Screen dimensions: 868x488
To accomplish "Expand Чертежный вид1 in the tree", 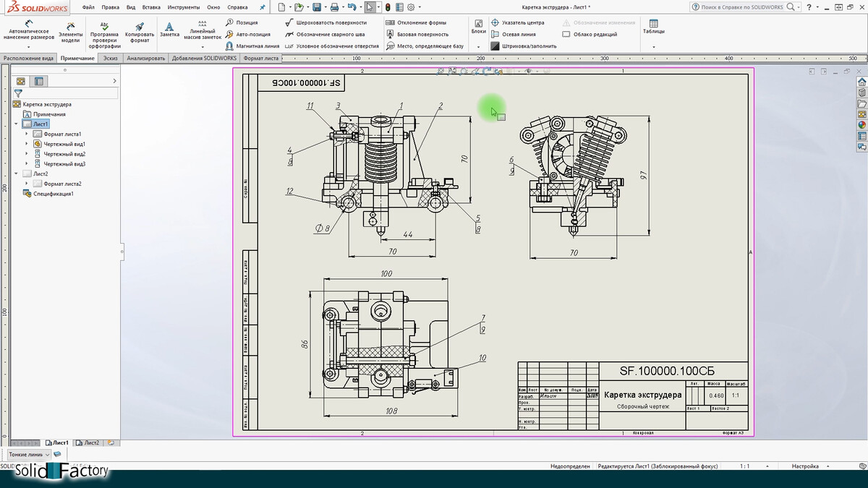I will tap(27, 144).
